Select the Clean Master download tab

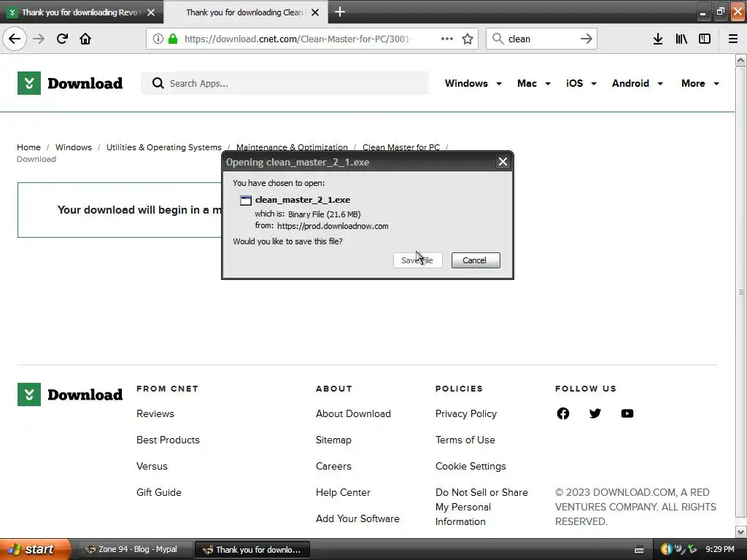[x=245, y=12]
